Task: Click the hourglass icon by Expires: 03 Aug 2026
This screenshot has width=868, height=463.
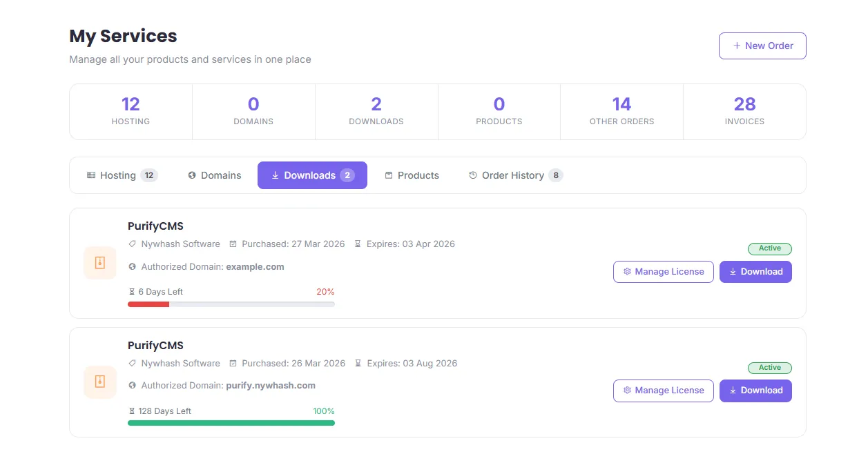Action: pyautogui.click(x=358, y=364)
